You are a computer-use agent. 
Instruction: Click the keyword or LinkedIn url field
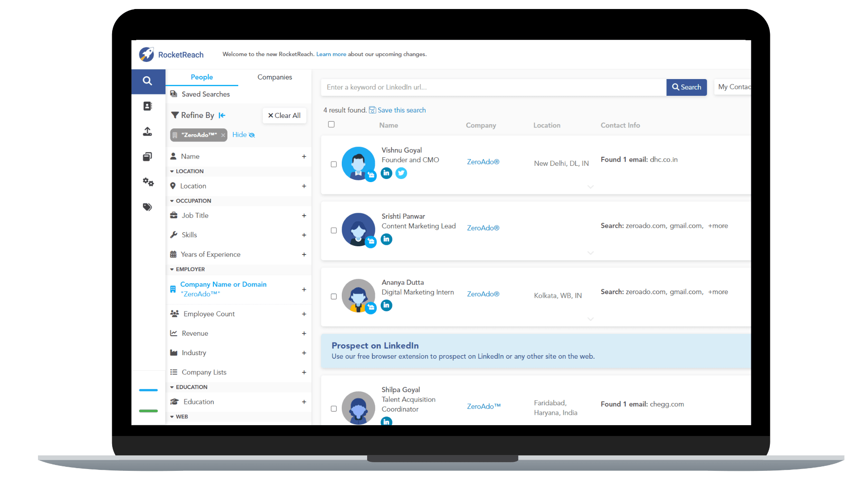pos(493,87)
